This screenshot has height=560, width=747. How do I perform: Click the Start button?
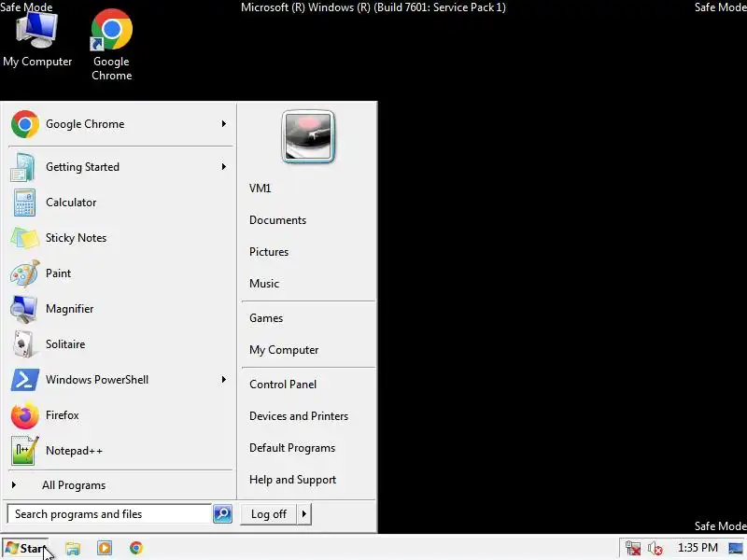pos(25,548)
